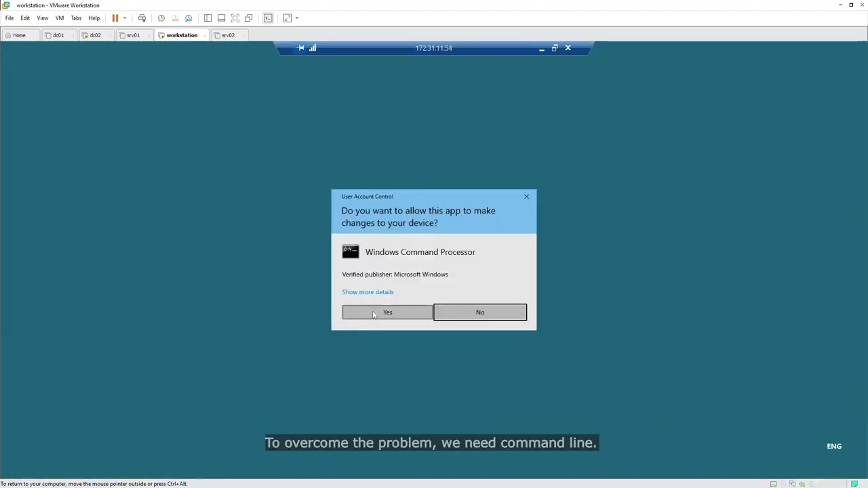
Task: Click the stretch guest display icon
Action: point(288,18)
